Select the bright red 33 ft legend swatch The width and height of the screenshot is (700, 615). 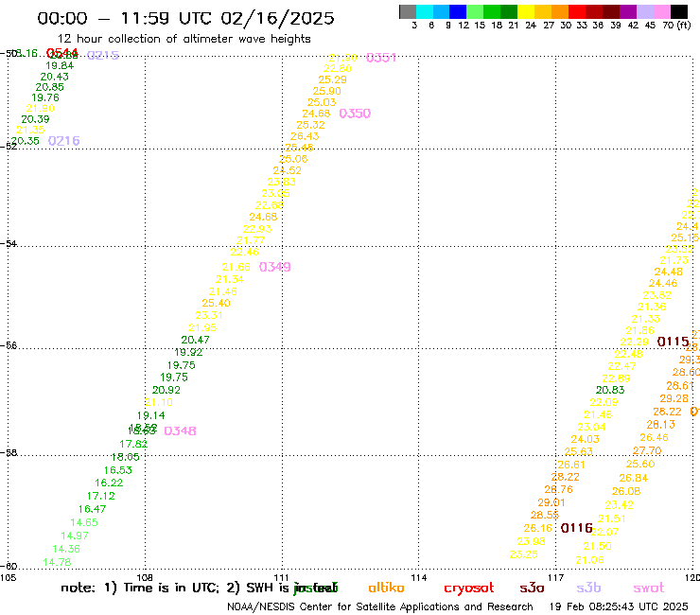click(577, 11)
